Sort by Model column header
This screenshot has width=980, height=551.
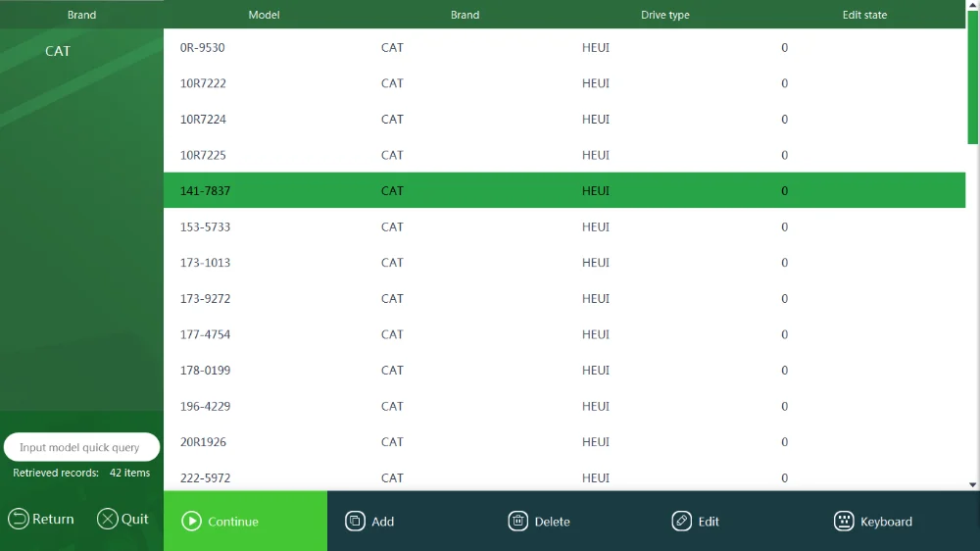(x=264, y=15)
